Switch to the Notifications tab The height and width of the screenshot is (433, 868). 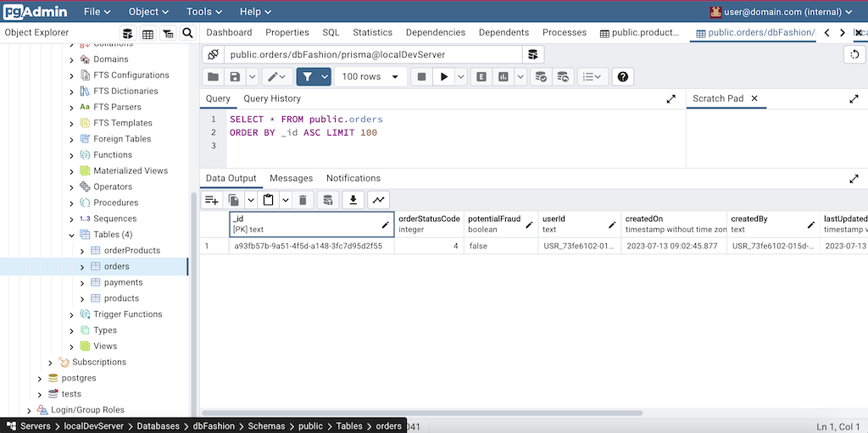(353, 178)
